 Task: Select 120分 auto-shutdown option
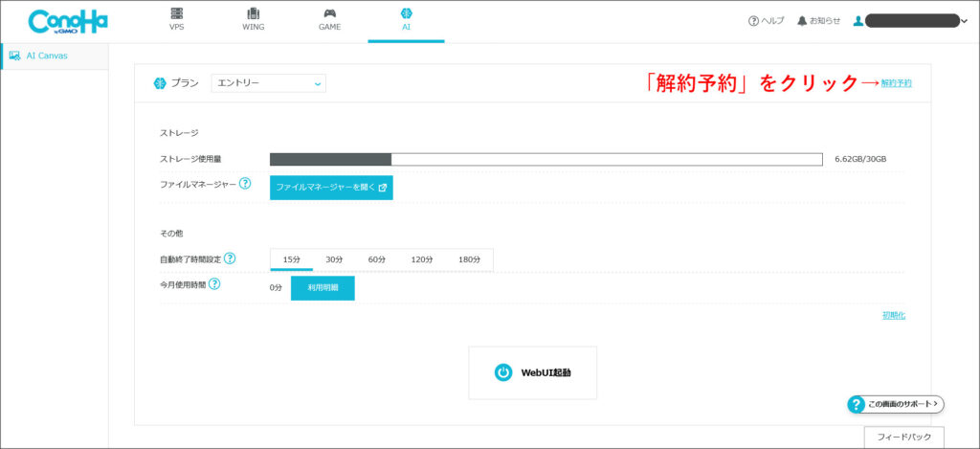pyautogui.click(x=422, y=259)
